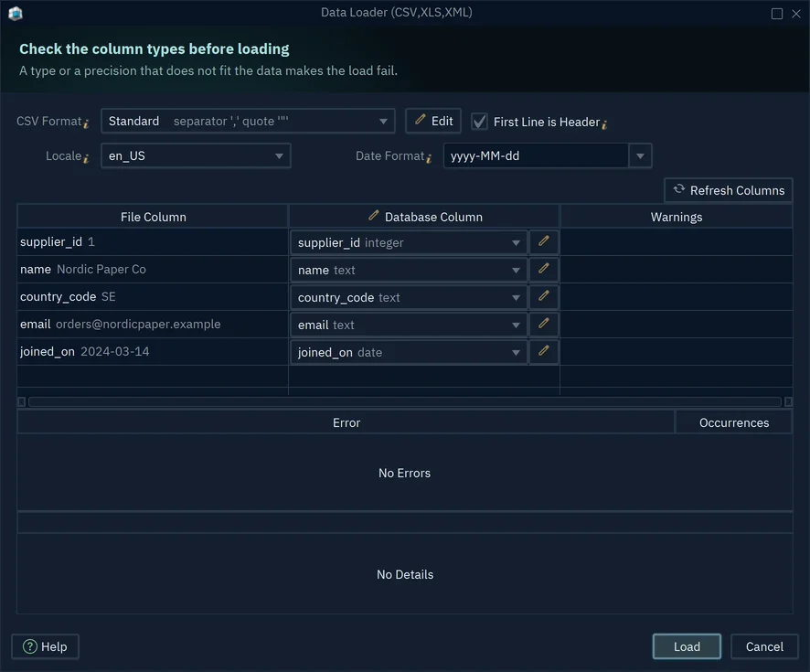Viewport: 810px width, 672px height.
Task: Click the Error column header
Action: pyautogui.click(x=346, y=422)
